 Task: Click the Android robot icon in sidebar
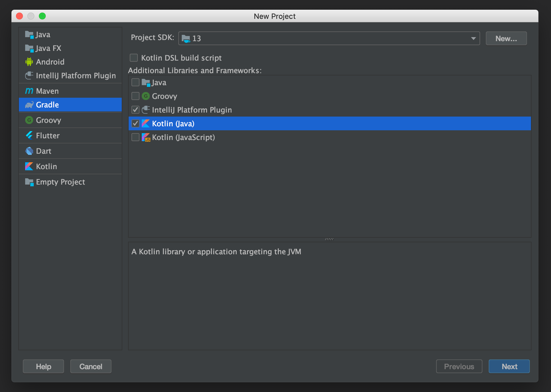point(29,62)
